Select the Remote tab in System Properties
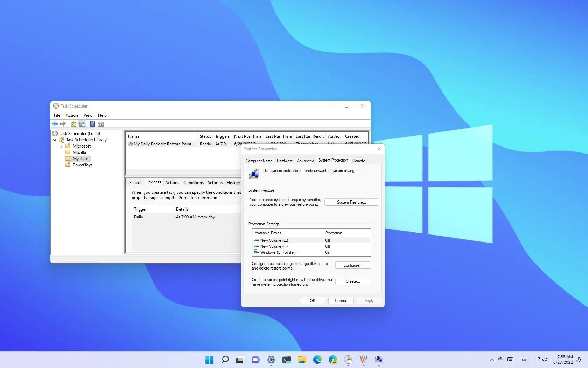588x368 pixels. [x=358, y=161]
